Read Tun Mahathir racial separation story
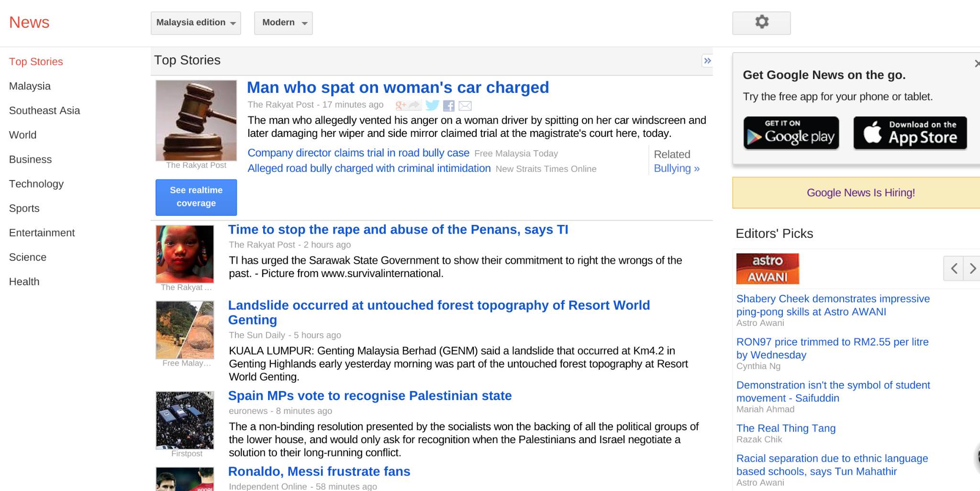 pos(832,465)
